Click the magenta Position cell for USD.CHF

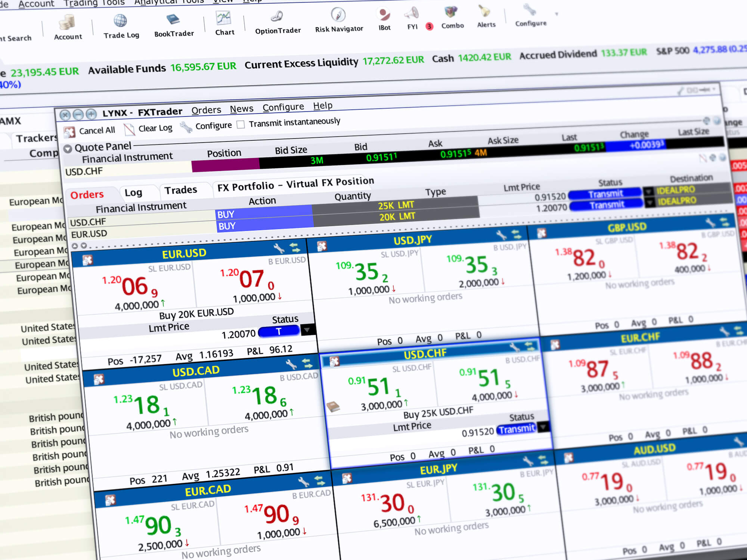pos(225,165)
